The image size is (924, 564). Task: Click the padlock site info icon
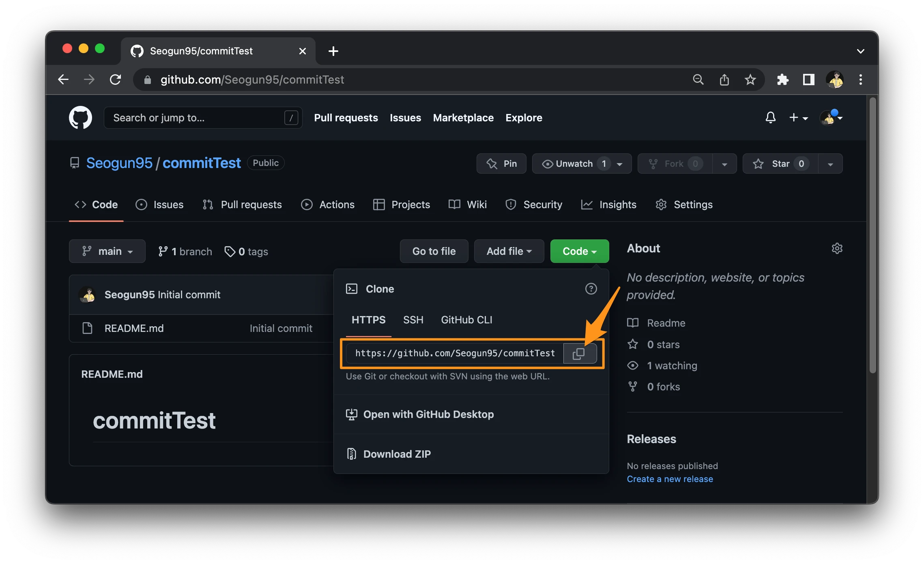click(x=148, y=80)
